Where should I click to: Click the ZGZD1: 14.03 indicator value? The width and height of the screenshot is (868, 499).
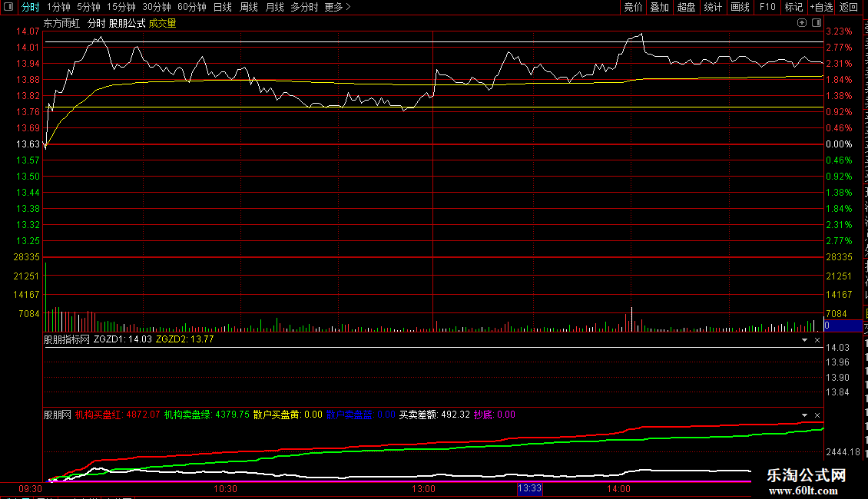tap(122, 339)
